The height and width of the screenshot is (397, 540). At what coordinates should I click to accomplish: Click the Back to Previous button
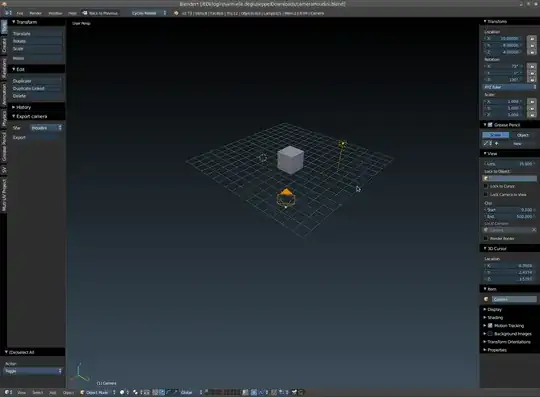[x=100, y=13]
